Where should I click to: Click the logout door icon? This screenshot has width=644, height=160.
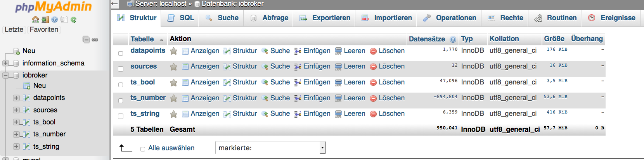tap(45, 19)
